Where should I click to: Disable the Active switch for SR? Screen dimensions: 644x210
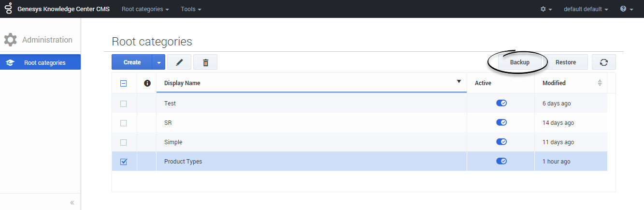(501, 122)
